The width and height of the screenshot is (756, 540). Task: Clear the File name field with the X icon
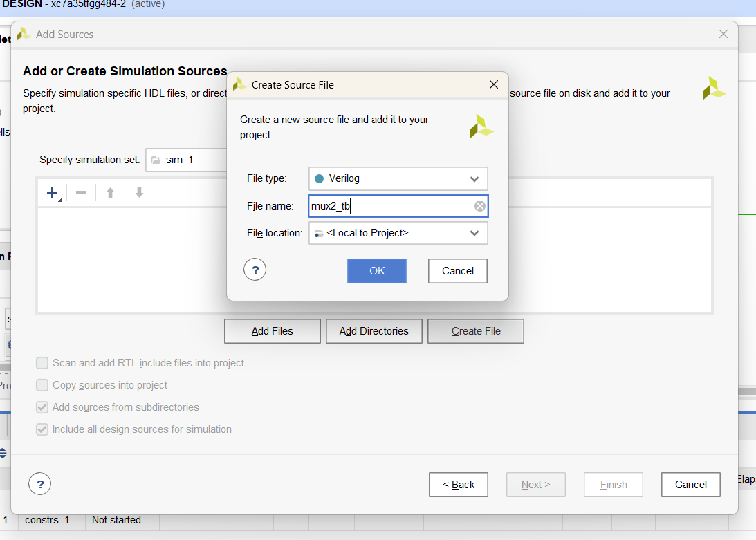480,206
